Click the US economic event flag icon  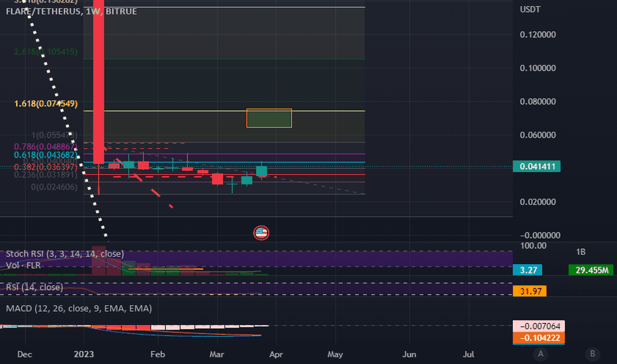[261, 233]
